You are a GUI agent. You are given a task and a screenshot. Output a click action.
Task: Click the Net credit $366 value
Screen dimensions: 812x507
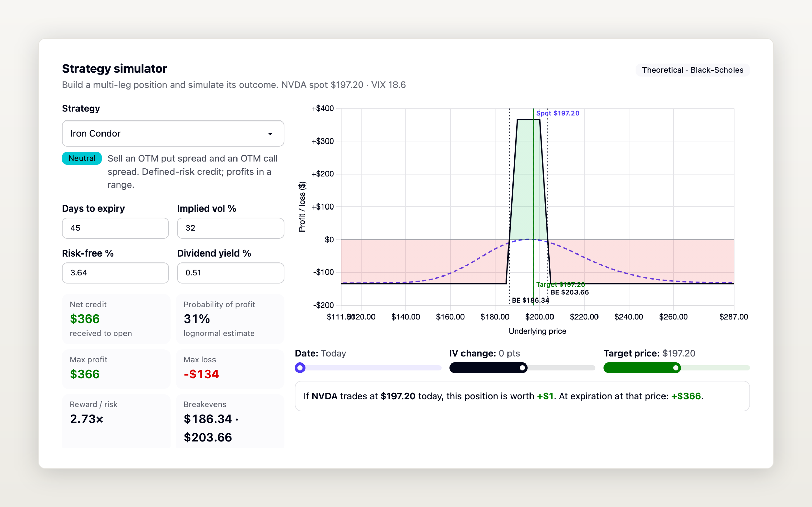click(85, 318)
